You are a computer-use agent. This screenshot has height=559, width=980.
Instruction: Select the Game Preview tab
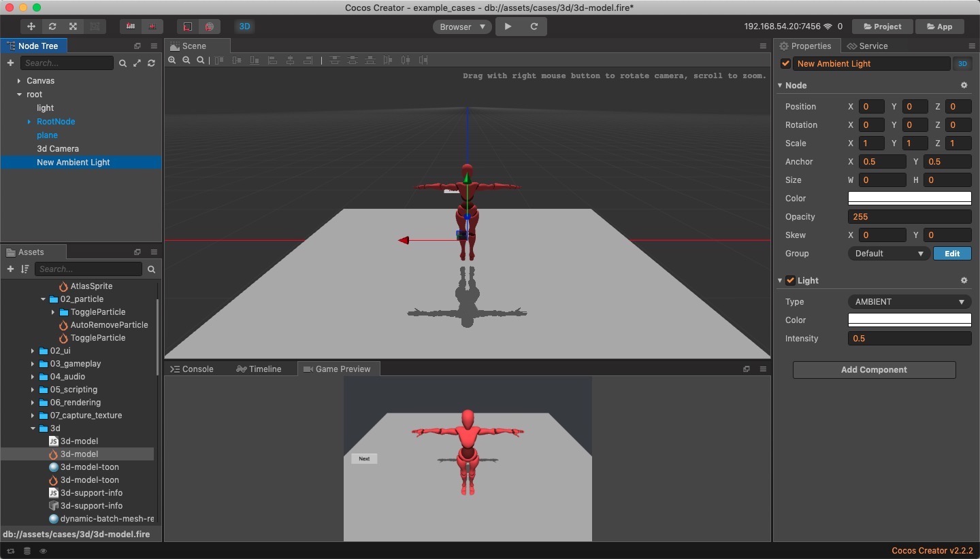tap(338, 369)
